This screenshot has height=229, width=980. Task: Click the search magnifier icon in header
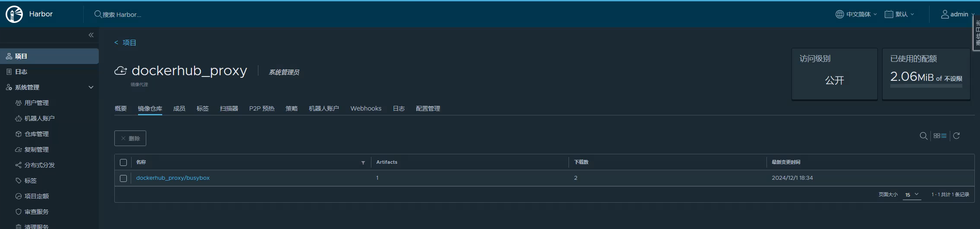[x=98, y=14]
